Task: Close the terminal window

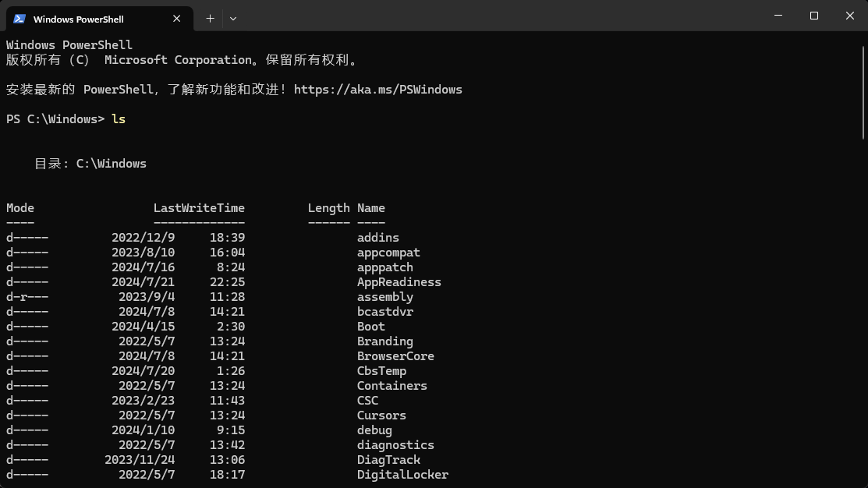Action: pos(850,16)
